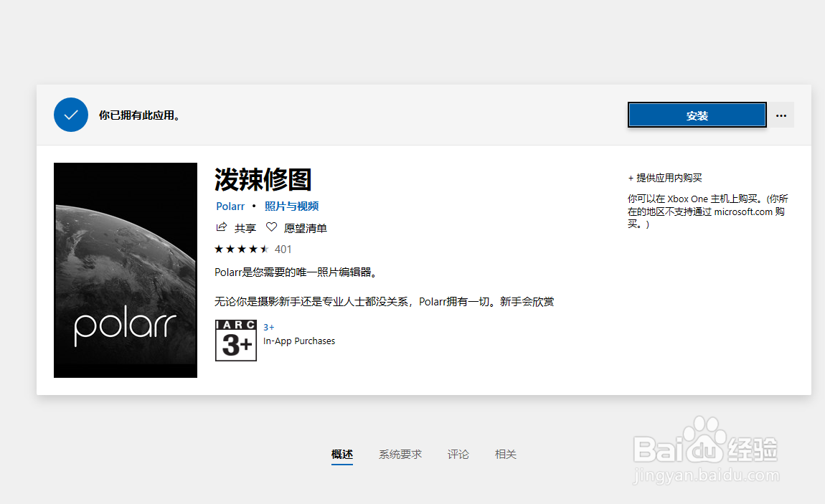This screenshot has height=504, width=825.
Task: Click the blue 安装 install button
Action: point(697,115)
